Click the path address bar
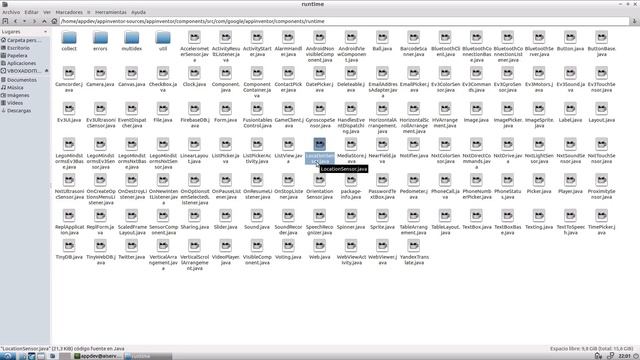The image size is (640, 360). tap(344, 21)
